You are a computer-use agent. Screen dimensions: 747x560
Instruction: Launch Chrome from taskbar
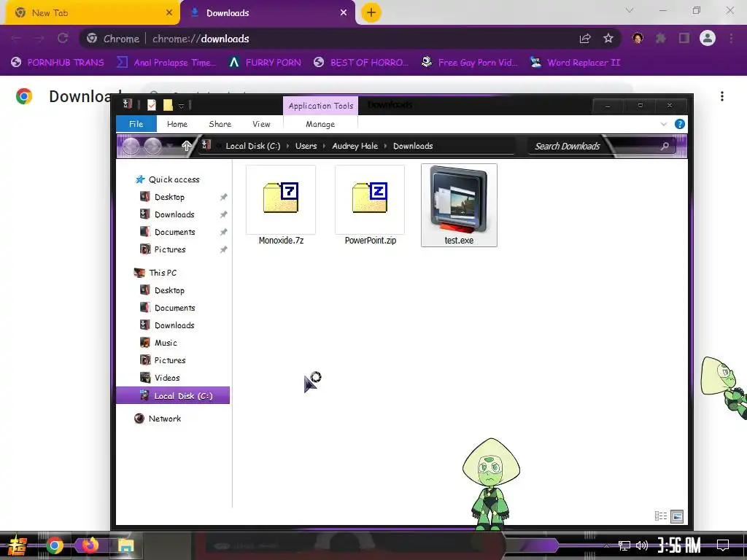click(55, 545)
